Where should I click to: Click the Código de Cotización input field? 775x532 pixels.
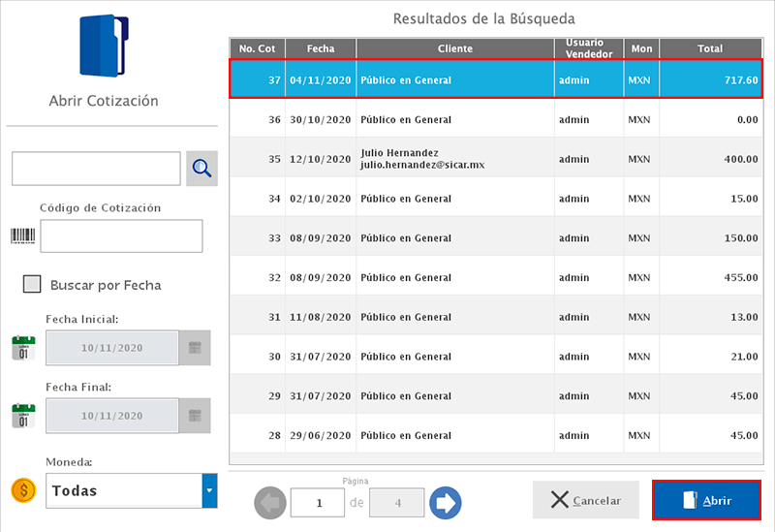pos(122,235)
